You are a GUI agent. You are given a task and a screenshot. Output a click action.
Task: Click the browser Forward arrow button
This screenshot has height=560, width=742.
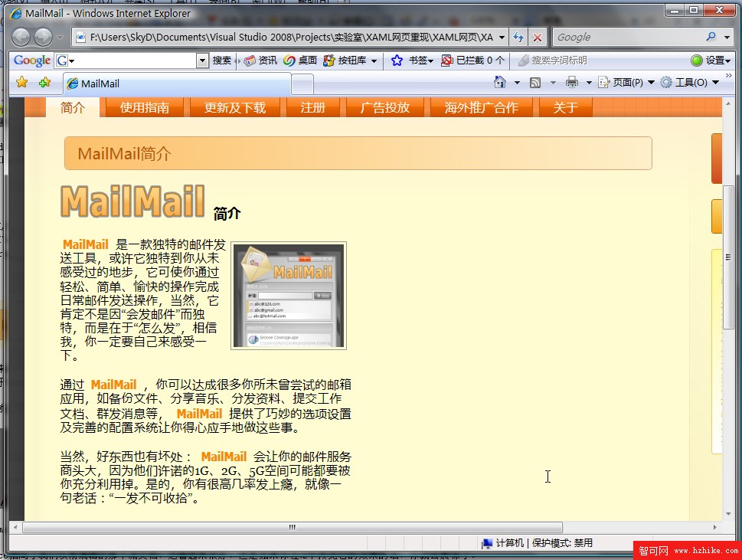(43, 37)
